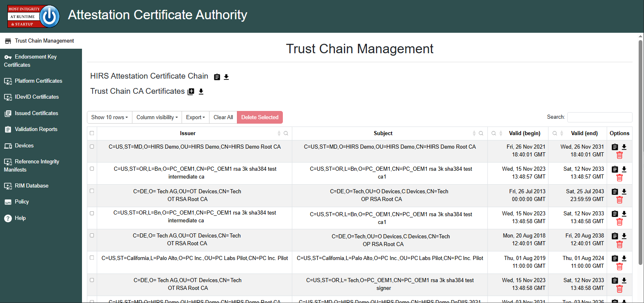The width and height of the screenshot is (644, 303).
Task: View details of sha384 test signer certificate
Action: (x=615, y=280)
